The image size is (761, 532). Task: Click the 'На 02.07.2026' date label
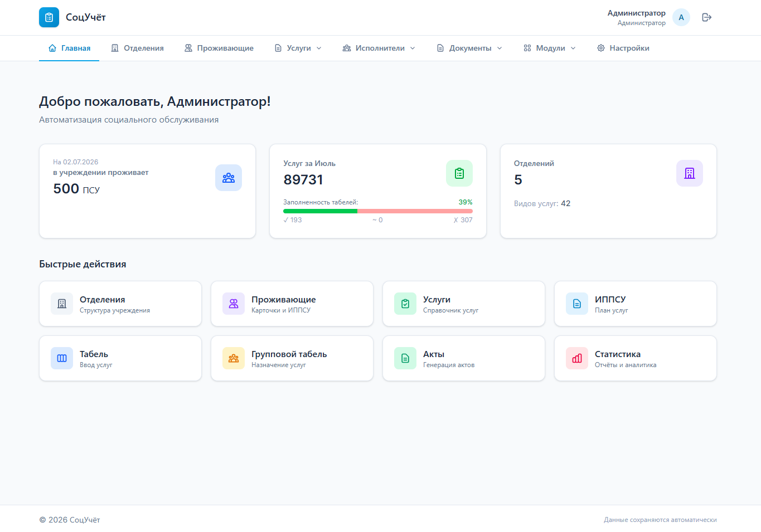(76, 162)
